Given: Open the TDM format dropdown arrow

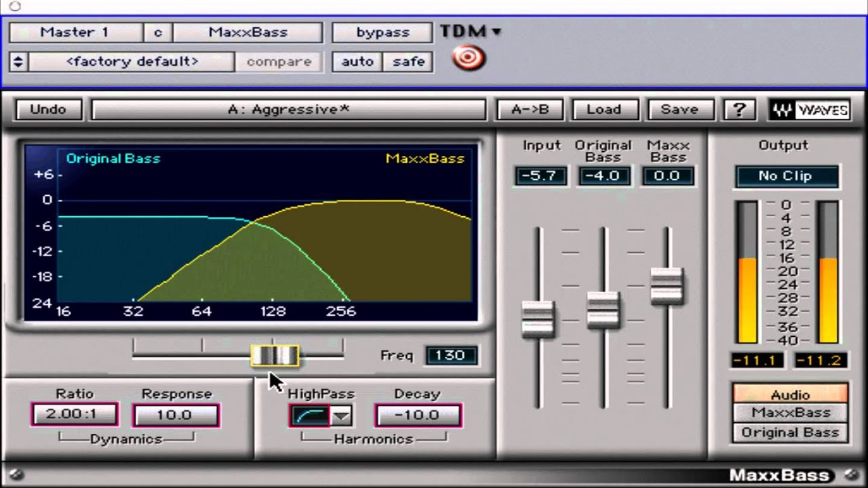Looking at the screenshot, I should coord(496,31).
